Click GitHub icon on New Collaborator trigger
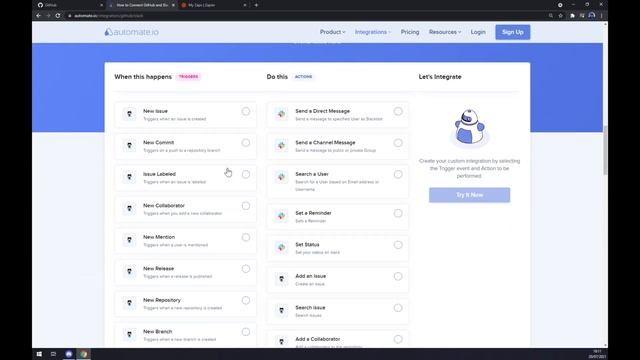Image resolution: width=640 pixels, height=360 pixels. 129,209
